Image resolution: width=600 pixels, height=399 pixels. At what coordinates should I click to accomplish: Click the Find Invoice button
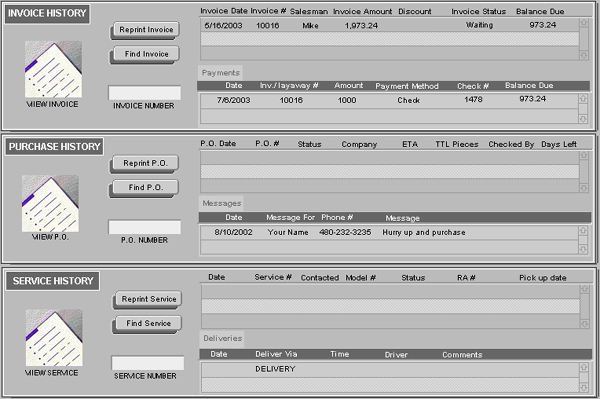146,54
